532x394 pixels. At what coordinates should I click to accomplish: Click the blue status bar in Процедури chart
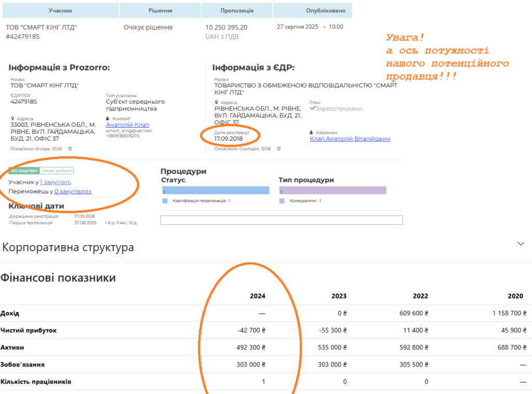click(x=216, y=191)
